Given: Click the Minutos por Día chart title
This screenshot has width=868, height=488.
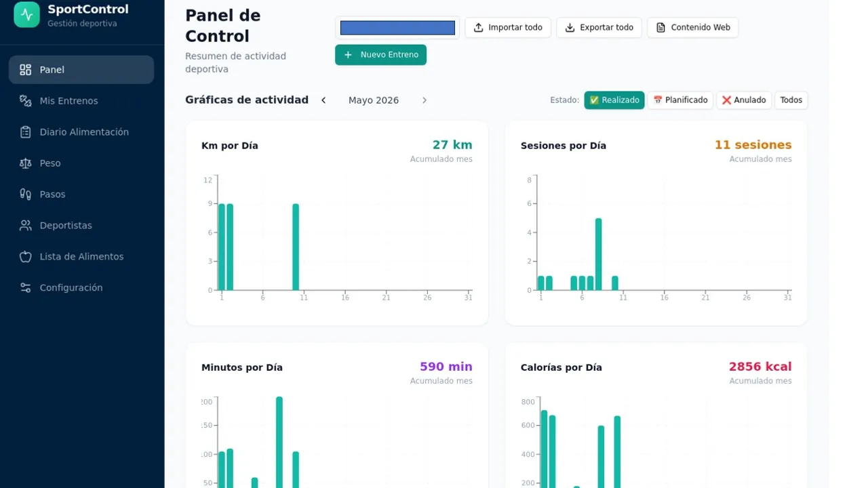Looking at the screenshot, I should tap(242, 367).
